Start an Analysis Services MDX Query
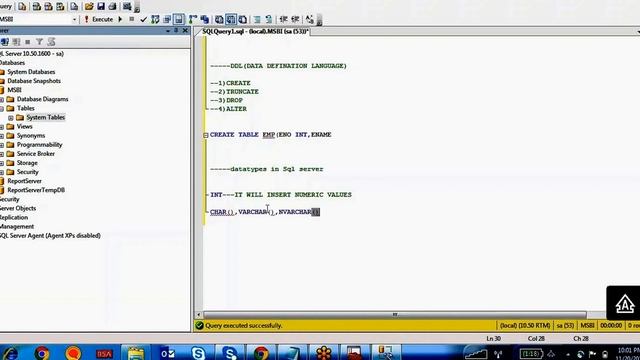Screen dimensions: 640x360 37,7
